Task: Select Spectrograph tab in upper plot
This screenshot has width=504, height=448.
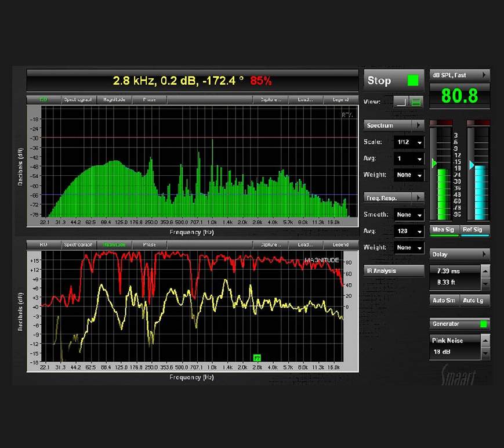Action: 78,100
